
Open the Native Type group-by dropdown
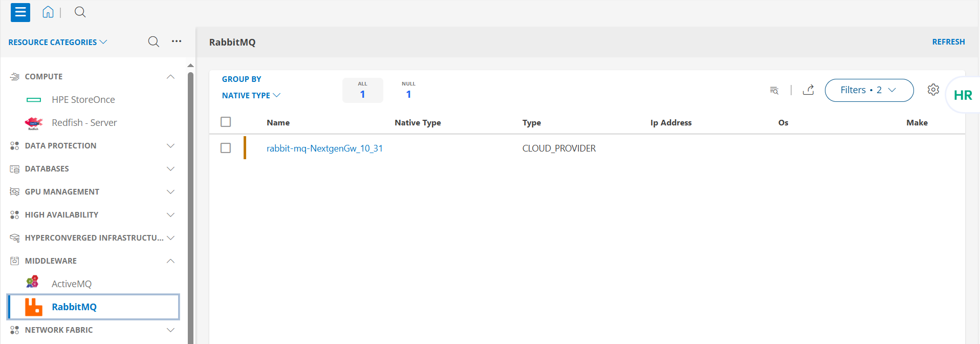[x=251, y=95]
